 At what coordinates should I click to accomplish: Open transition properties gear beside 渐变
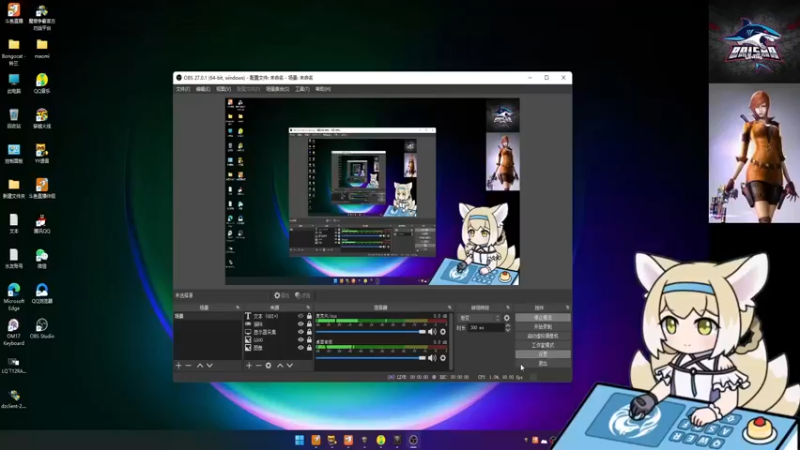click(x=507, y=318)
